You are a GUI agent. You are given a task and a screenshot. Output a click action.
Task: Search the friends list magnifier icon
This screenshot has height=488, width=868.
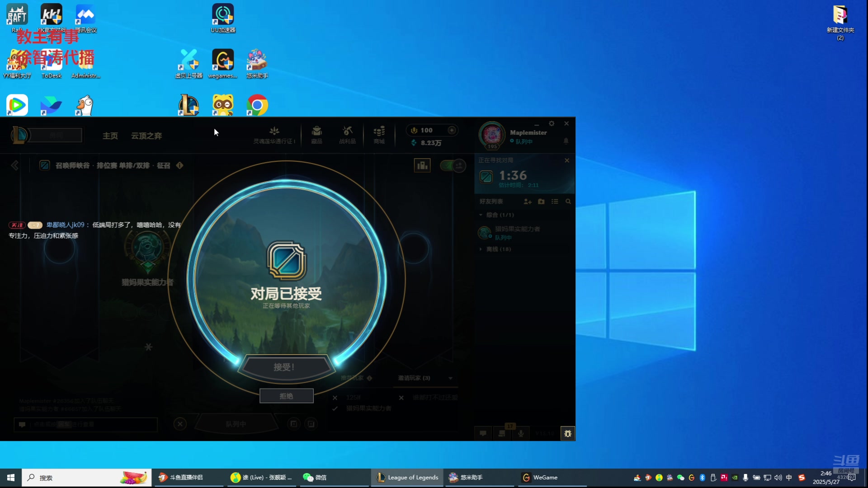568,202
